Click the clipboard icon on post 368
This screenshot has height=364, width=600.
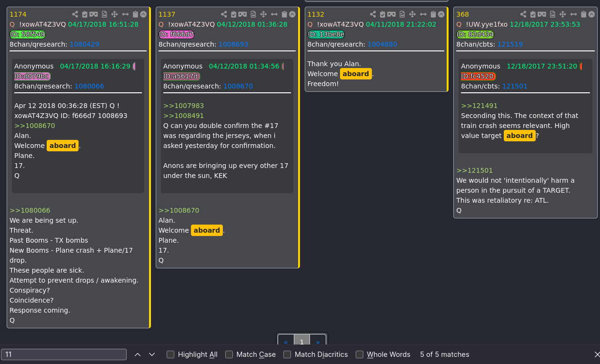(583, 14)
